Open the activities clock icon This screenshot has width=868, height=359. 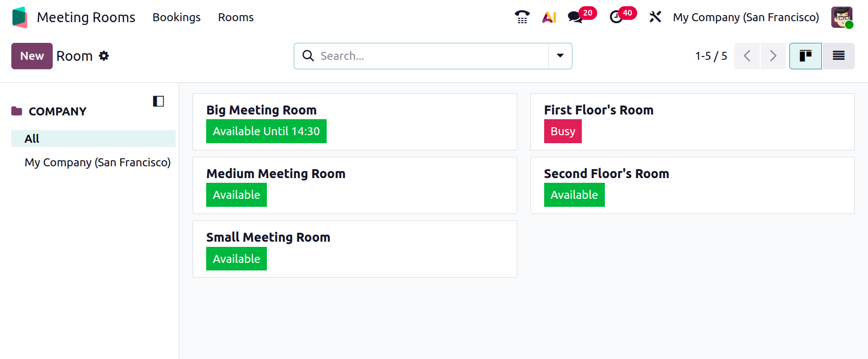616,17
